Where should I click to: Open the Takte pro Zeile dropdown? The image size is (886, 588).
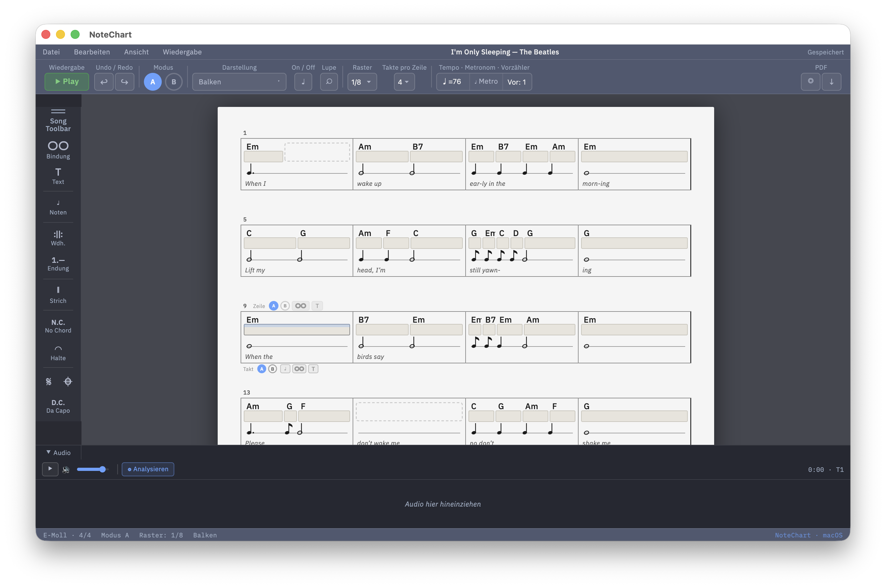point(404,82)
